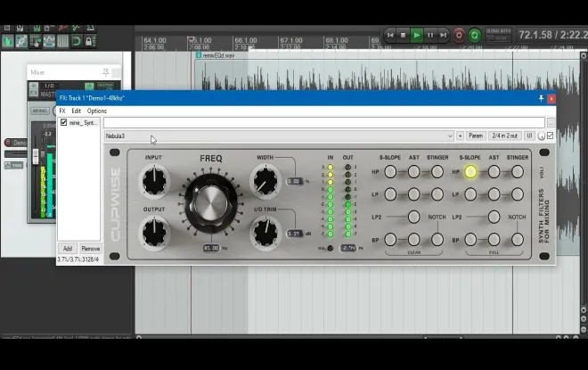
Task: Toggle the grid lines toolbar icon
Action: pyautogui.click(x=62, y=41)
